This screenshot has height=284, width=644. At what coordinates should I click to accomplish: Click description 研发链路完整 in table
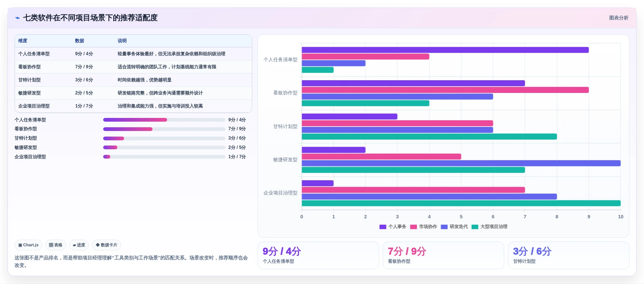160,93
